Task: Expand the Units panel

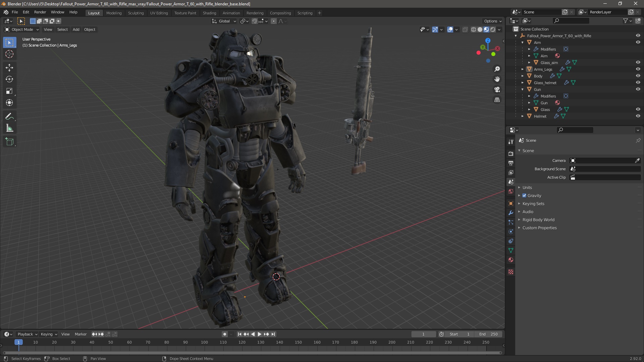Action: pos(527,188)
